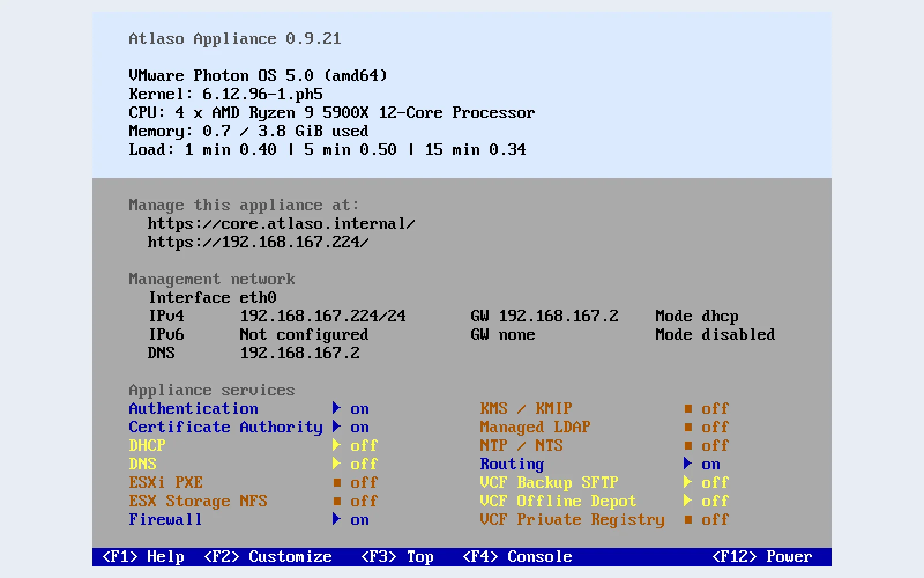The image size is (924, 578).
Task: Select the DNS service label under services
Action: pyautogui.click(x=143, y=464)
